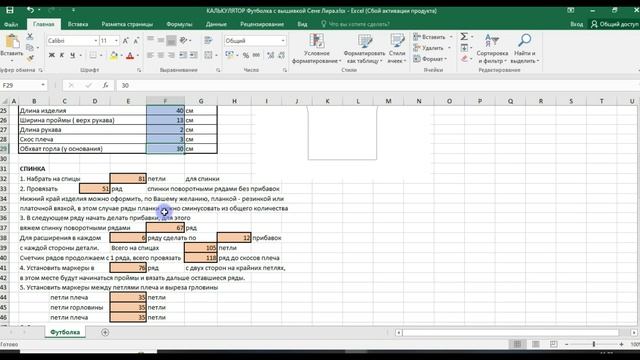Click Вставить in cells group
This screenshot has width=640, height=360.
[433, 37]
